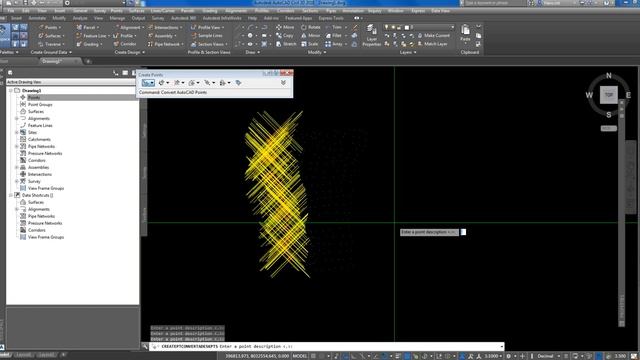Click the Parcel ribbon tool
Screen dimensions: 640x360
(87, 27)
